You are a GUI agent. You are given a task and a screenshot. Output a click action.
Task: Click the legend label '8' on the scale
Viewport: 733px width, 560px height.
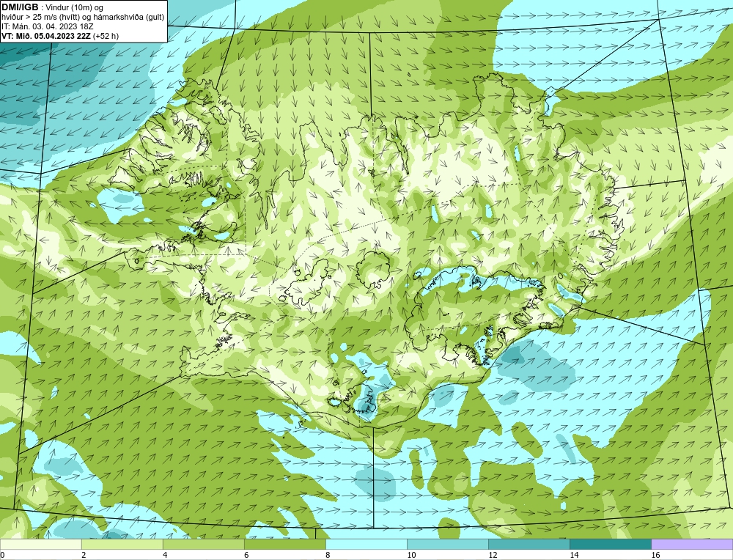click(x=328, y=555)
